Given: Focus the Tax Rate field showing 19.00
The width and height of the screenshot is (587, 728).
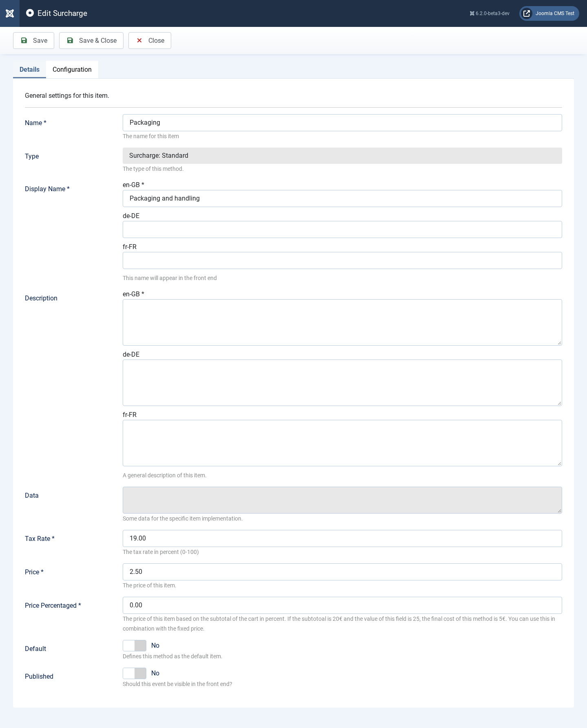Looking at the screenshot, I should pyautogui.click(x=342, y=538).
